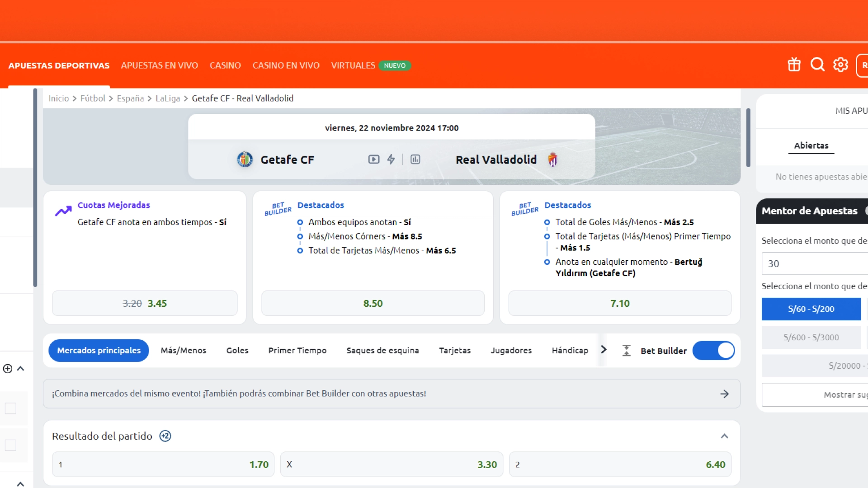
Task: Open the search magnifier icon
Action: [x=817, y=65]
